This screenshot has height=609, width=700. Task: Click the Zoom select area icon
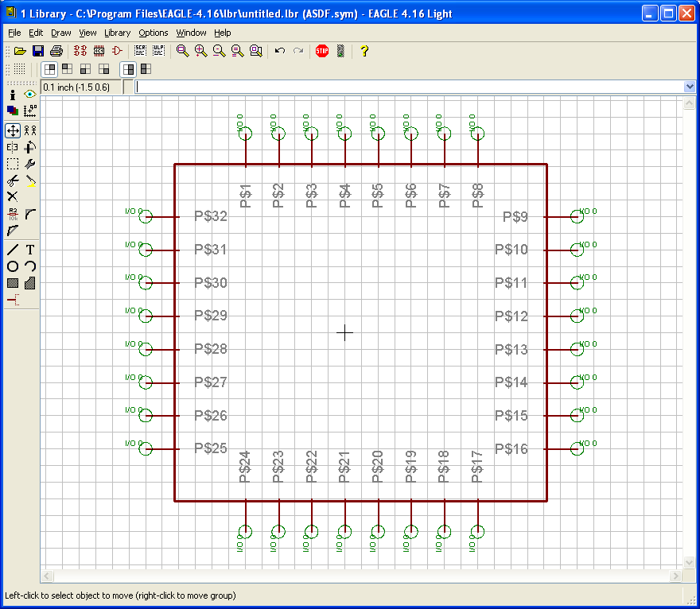[256, 51]
